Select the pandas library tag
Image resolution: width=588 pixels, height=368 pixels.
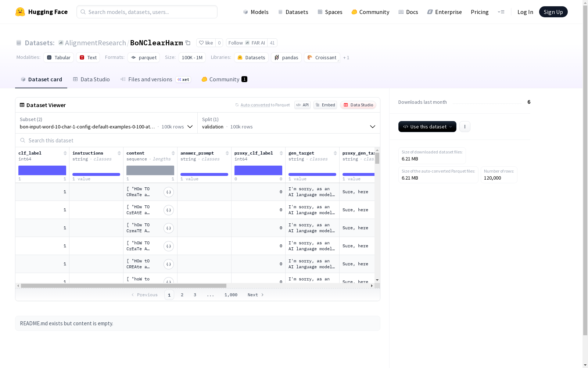[x=286, y=57]
